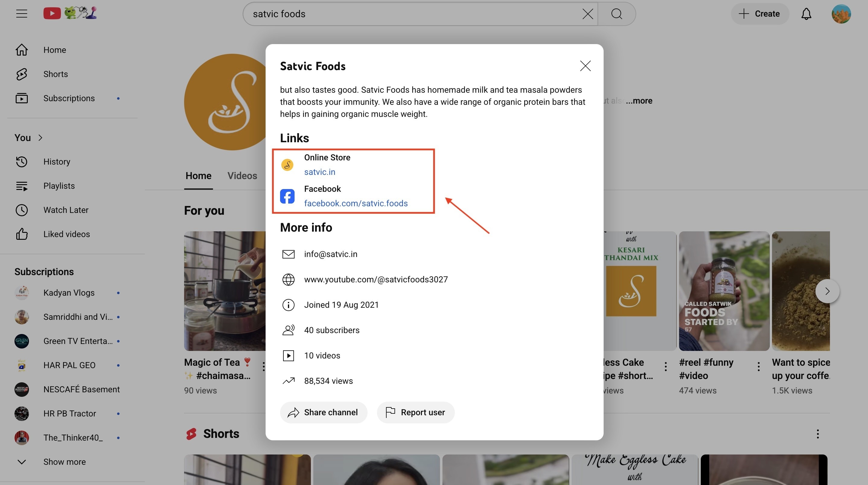Open the The_Thinker40_ subscription
The image size is (868, 485).
72,438
